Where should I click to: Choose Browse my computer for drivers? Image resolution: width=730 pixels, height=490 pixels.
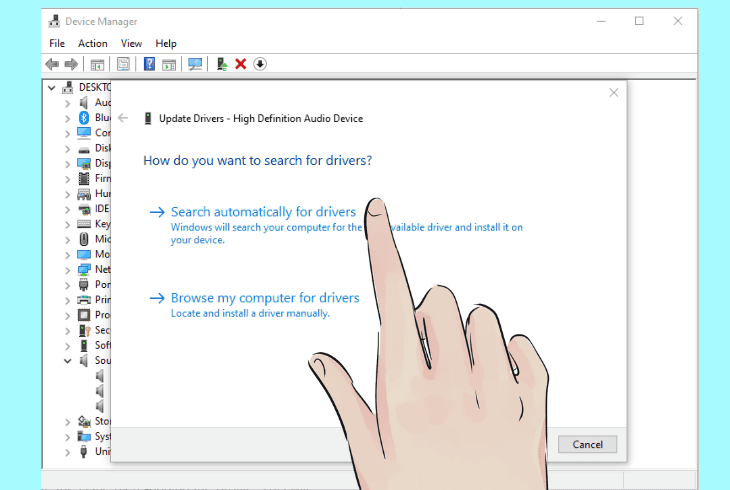point(265,298)
